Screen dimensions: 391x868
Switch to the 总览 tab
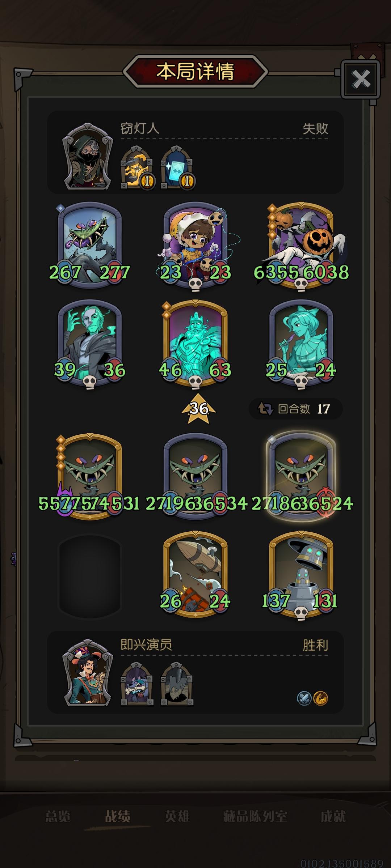coord(58,816)
